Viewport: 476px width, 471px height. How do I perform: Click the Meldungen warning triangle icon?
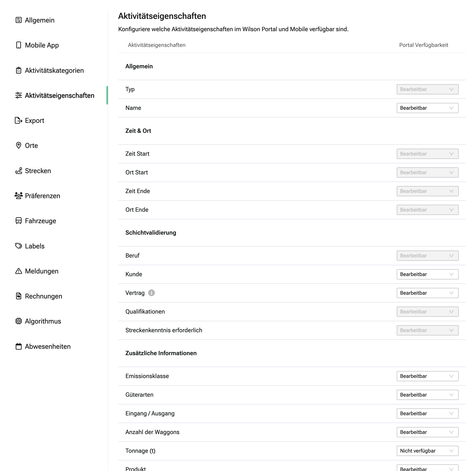coord(18,271)
